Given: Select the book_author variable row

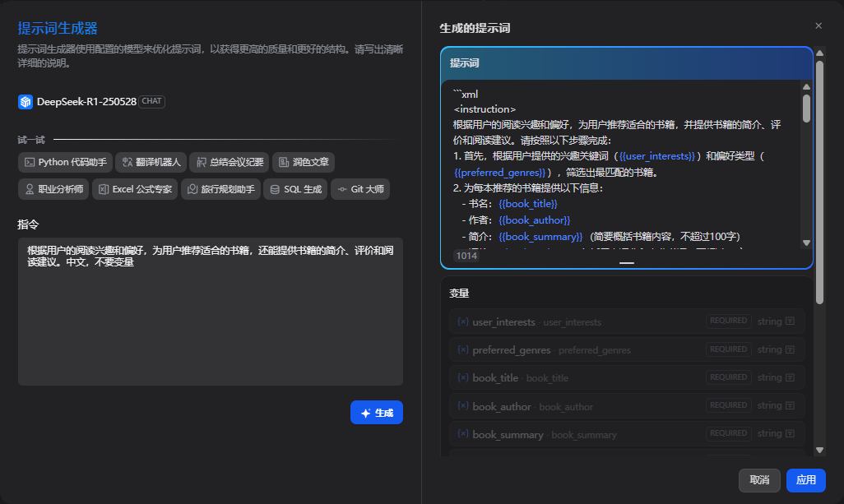Looking at the screenshot, I should click(x=627, y=406).
